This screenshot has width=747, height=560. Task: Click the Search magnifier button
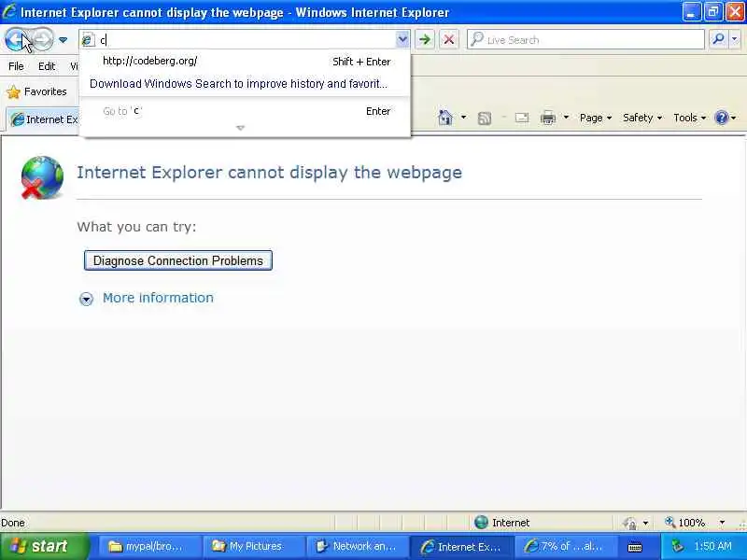[x=718, y=39]
